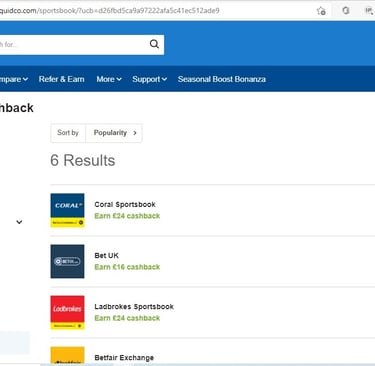
Task: Expand the left sidebar chevron
Action: pos(19,222)
